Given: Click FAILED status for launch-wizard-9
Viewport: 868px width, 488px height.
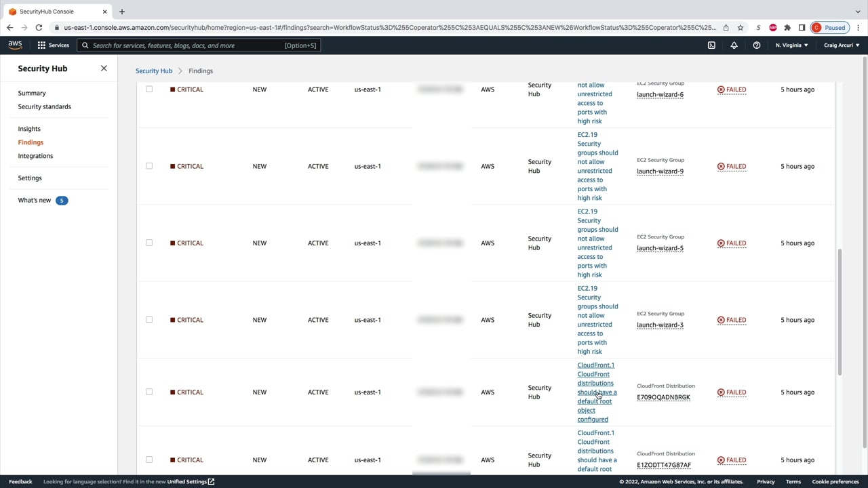Looking at the screenshot, I should coord(732,166).
